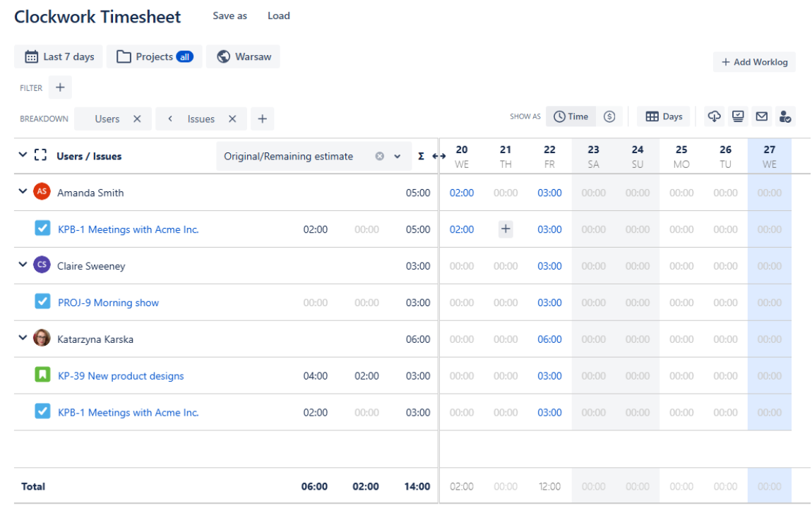812x508 pixels.
Task: Open the export download icon
Action: click(x=714, y=116)
